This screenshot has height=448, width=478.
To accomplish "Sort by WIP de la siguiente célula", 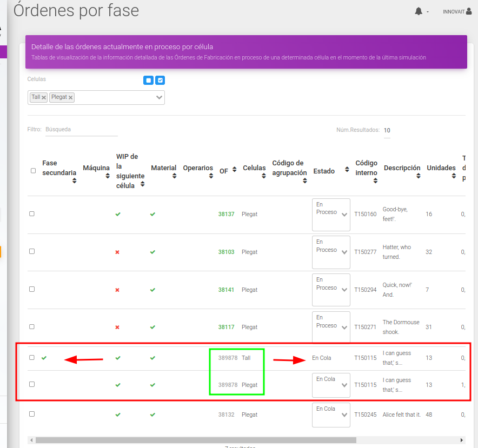I will click(142, 184).
